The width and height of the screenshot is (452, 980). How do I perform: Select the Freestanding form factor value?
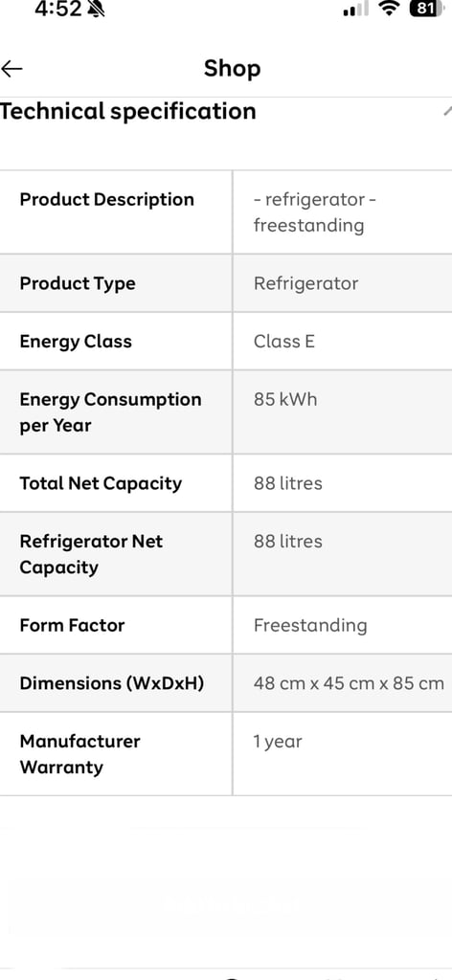pos(310,625)
